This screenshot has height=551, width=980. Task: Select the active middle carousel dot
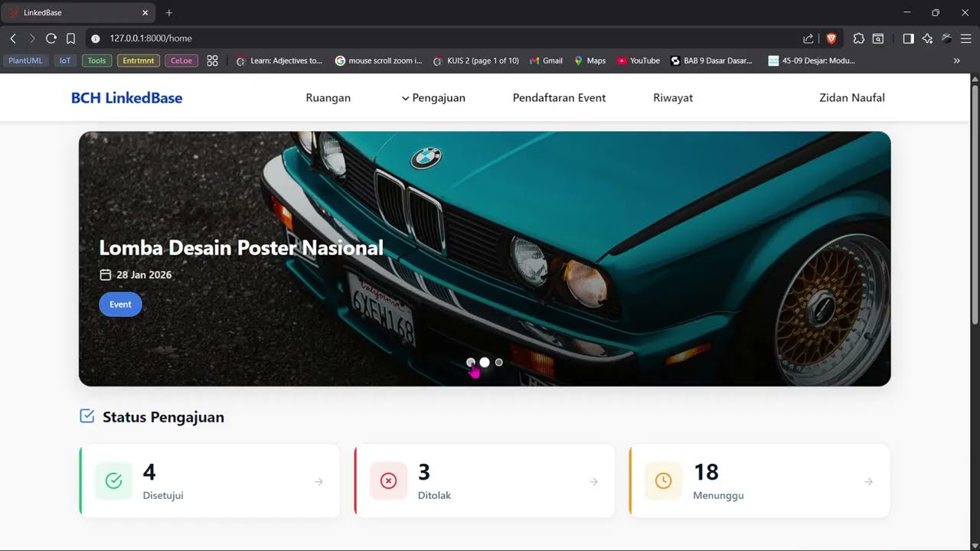click(485, 362)
